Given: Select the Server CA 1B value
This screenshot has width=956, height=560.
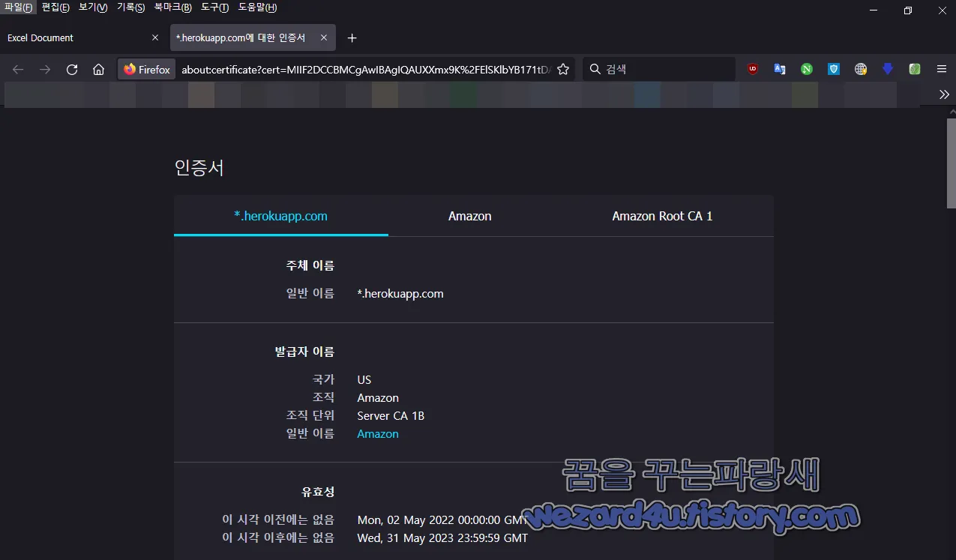Looking at the screenshot, I should pos(391,416).
